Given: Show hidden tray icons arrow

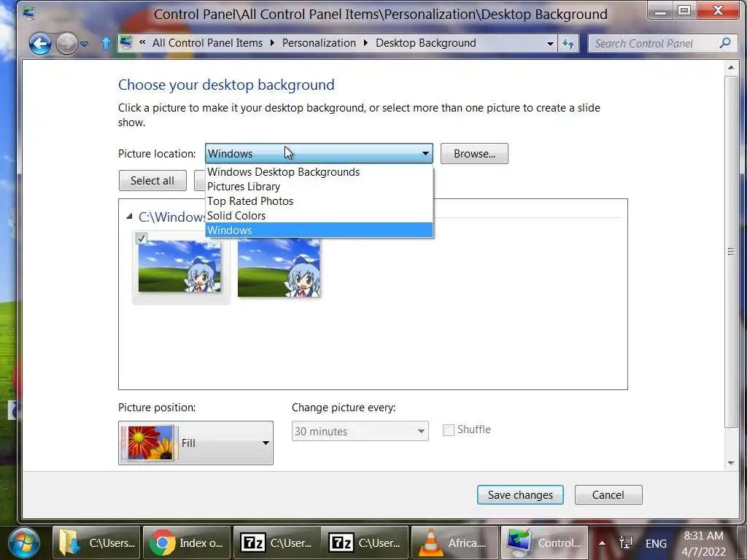Looking at the screenshot, I should [x=602, y=542].
